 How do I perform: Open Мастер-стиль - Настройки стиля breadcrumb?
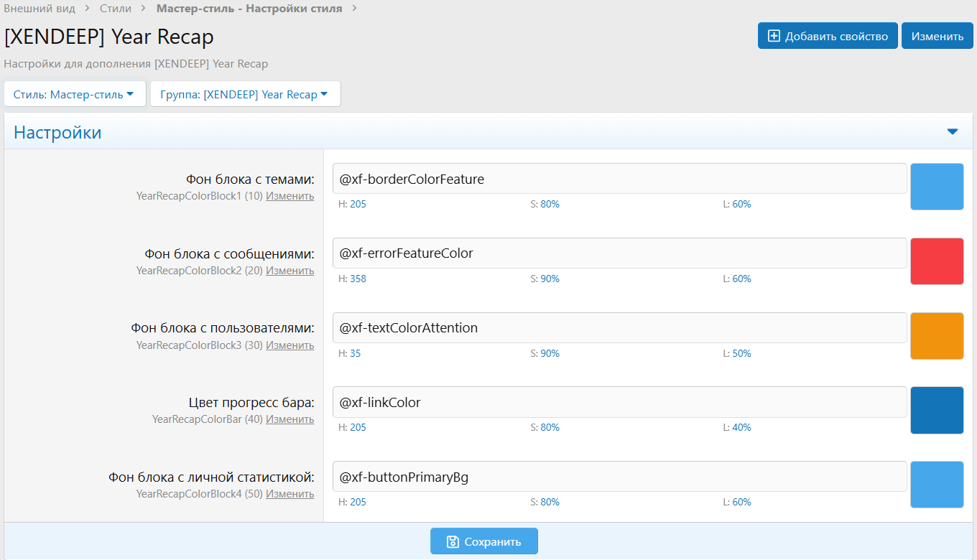[249, 9]
